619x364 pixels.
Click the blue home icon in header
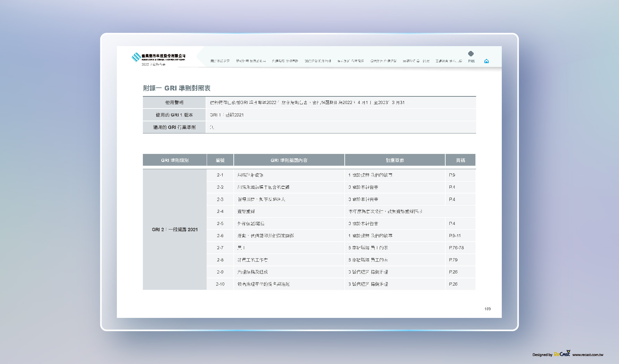coord(486,61)
